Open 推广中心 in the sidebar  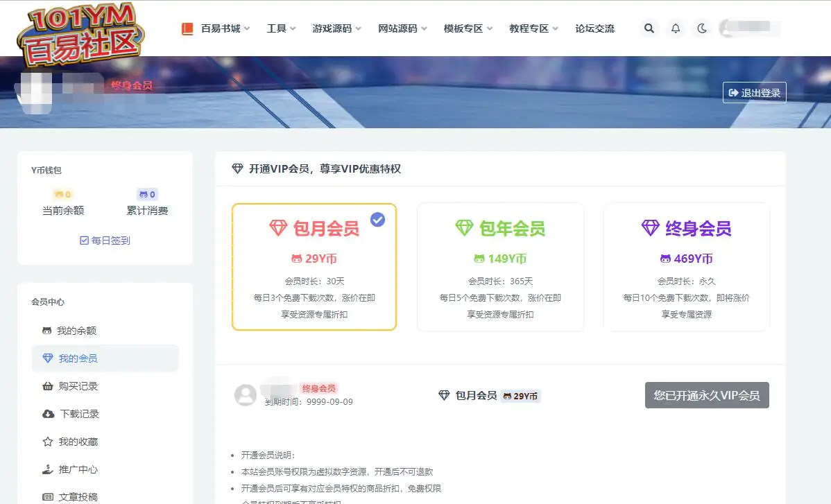coord(105,469)
